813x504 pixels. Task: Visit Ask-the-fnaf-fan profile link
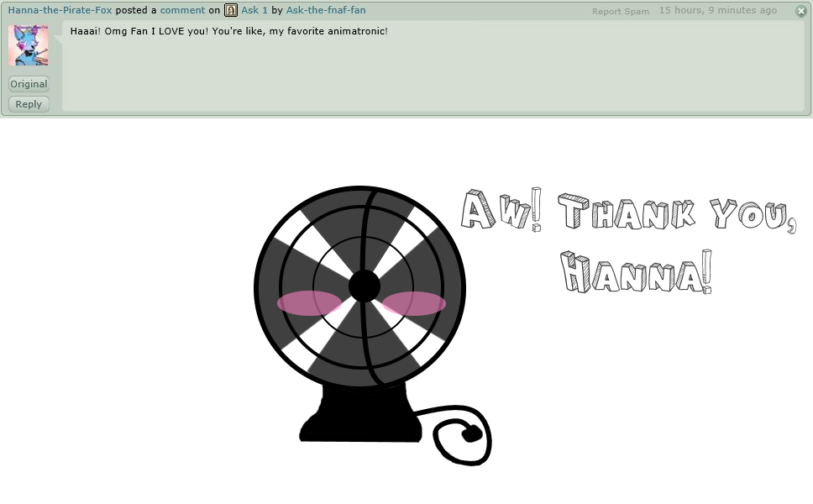[326, 10]
